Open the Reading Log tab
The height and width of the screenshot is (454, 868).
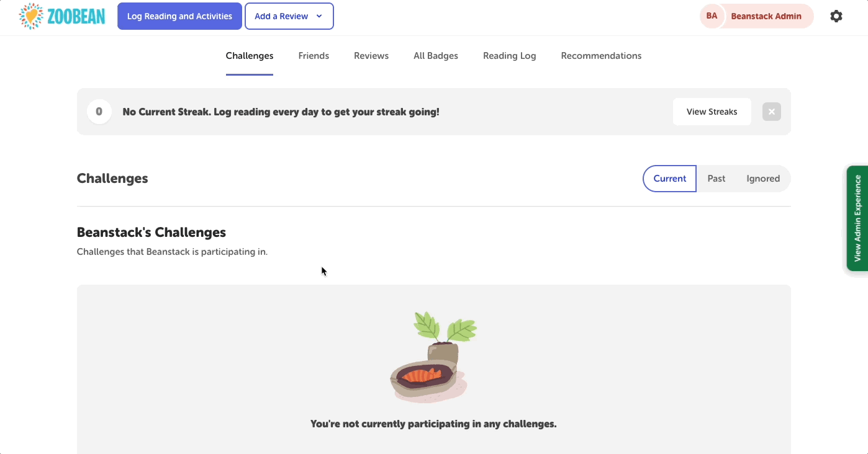click(x=509, y=55)
